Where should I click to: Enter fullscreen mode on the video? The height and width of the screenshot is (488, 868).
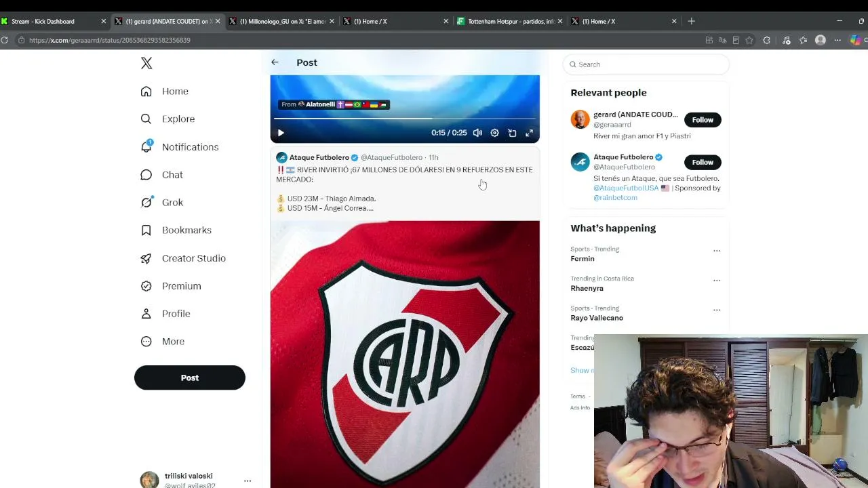pyautogui.click(x=530, y=133)
